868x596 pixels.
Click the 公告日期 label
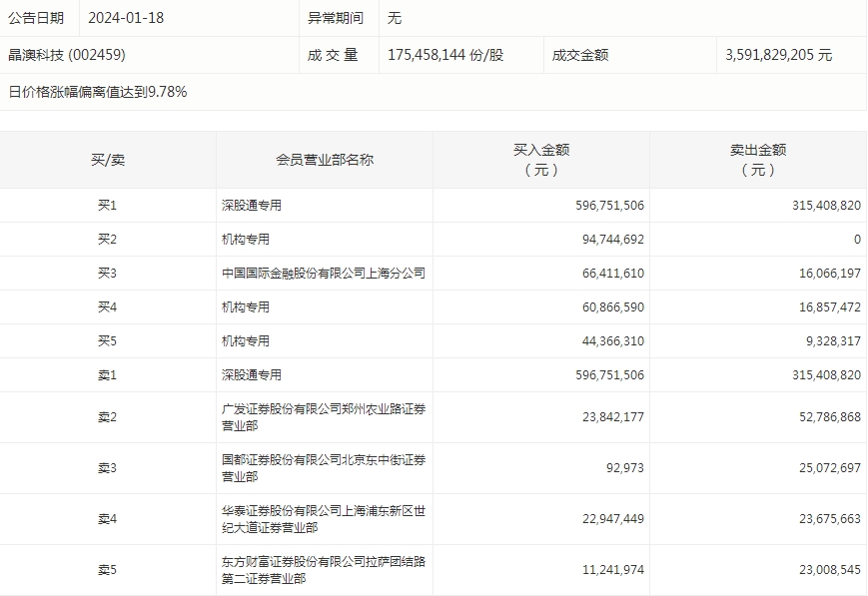coord(36,18)
